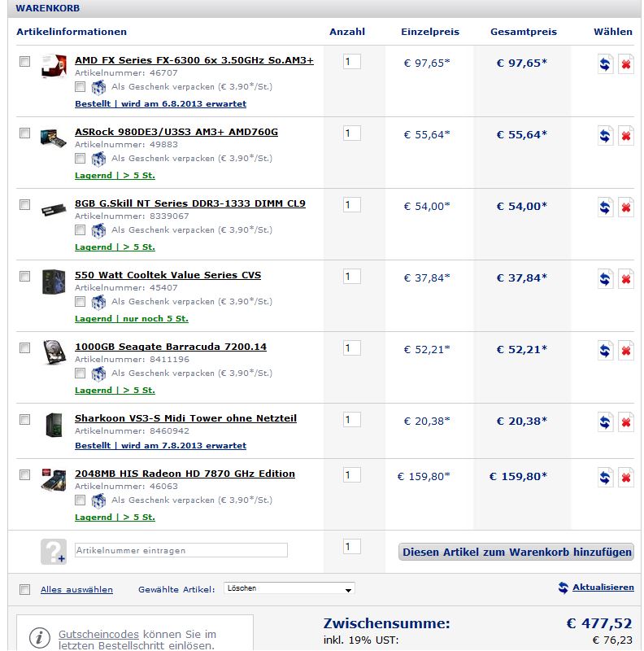Open the Sharkoon VS3-S case thumbnail
Image resolution: width=644 pixels, height=651 pixels.
click(x=54, y=425)
